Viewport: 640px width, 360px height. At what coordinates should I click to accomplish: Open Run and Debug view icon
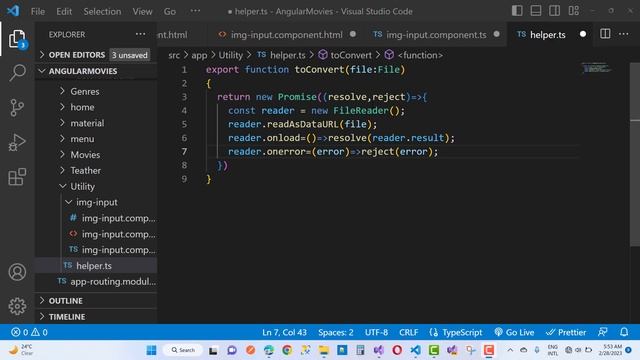click(x=17, y=142)
